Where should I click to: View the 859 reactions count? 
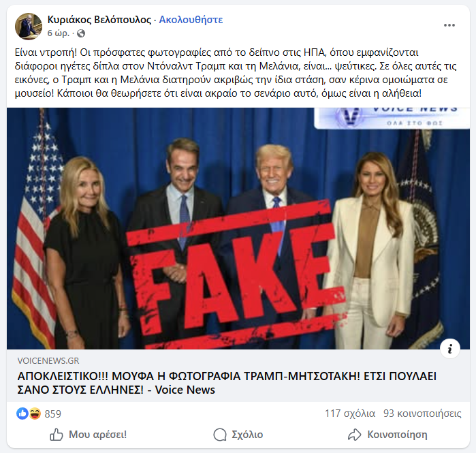pos(53,414)
